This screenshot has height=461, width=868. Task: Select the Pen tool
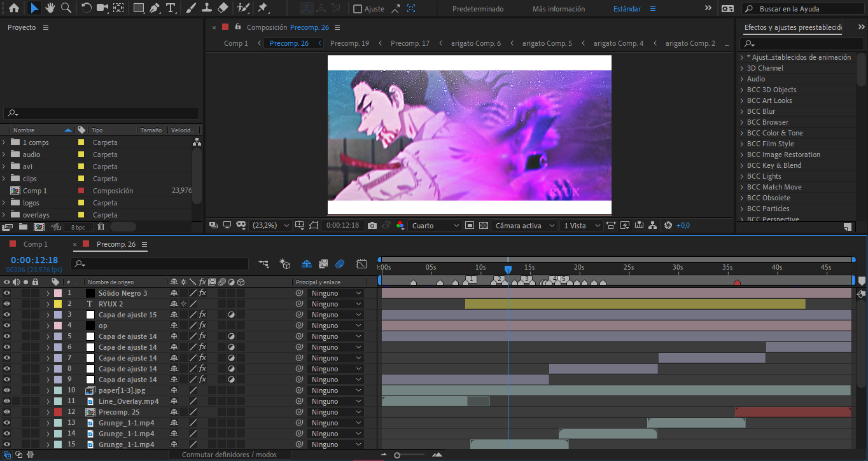coord(155,8)
